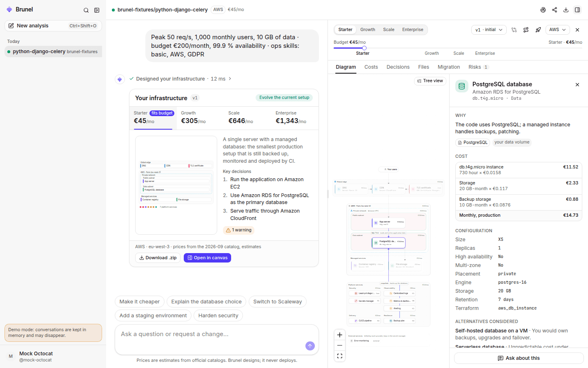Click the Make it cheaper suggestion
The height and width of the screenshot is (368, 588).
(x=140, y=302)
